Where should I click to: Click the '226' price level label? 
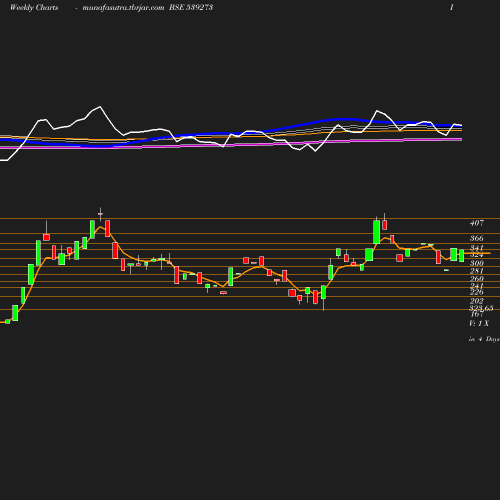pyautogui.click(x=477, y=292)
